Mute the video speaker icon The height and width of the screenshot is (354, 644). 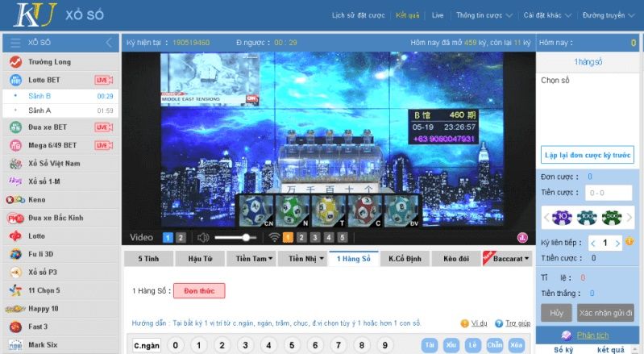coord(203,237)
